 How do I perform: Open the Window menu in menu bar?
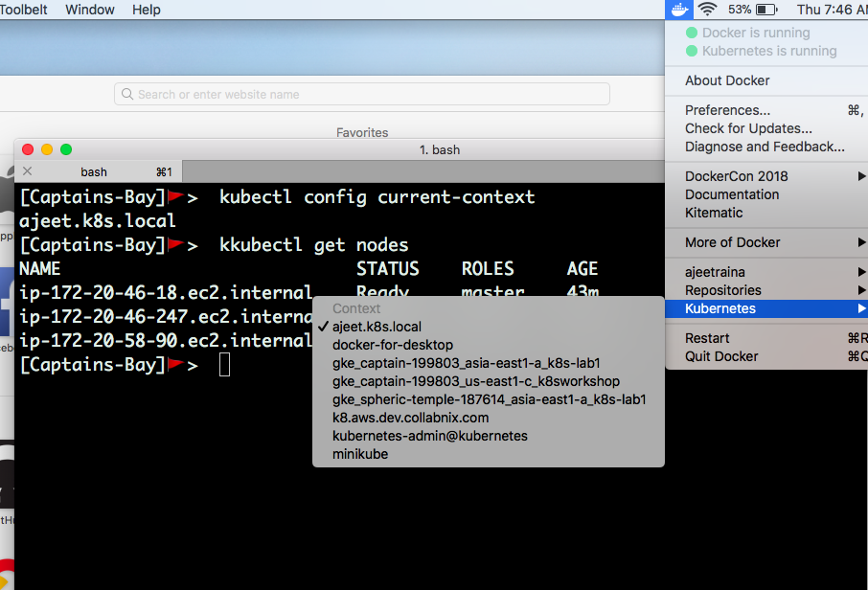pyautogui.click(x=90, y=10)
